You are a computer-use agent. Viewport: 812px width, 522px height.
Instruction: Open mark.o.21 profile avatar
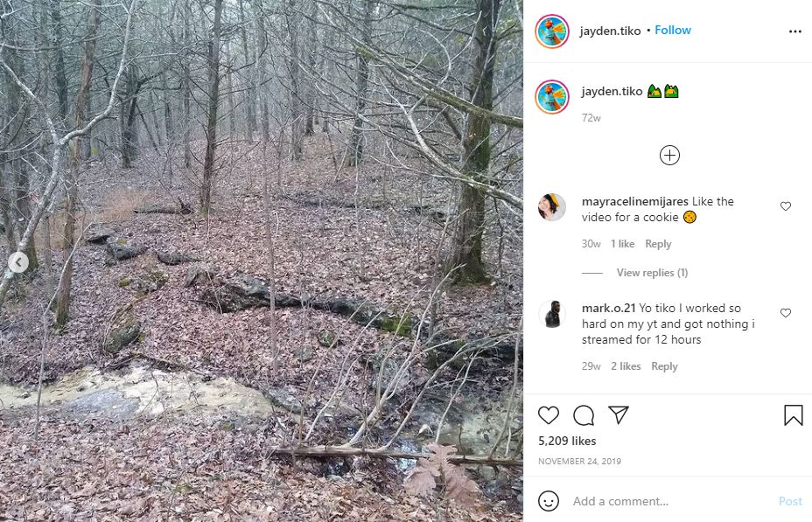pyautogui.click(x=552, y=314)
